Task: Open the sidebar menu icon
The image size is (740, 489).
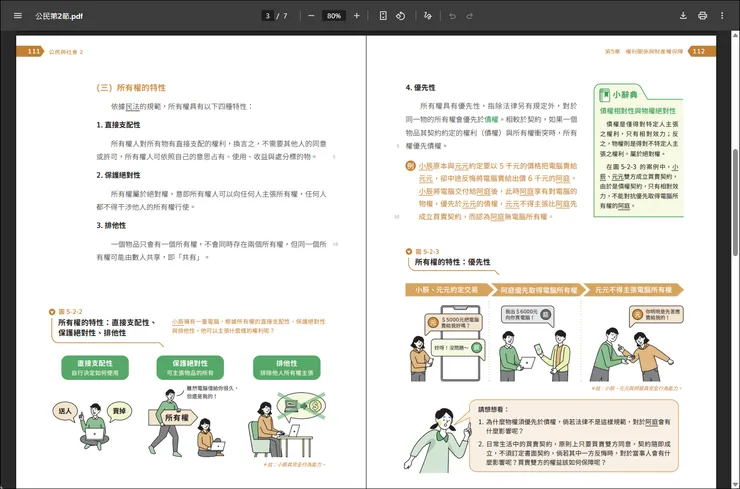Action: 18,16
